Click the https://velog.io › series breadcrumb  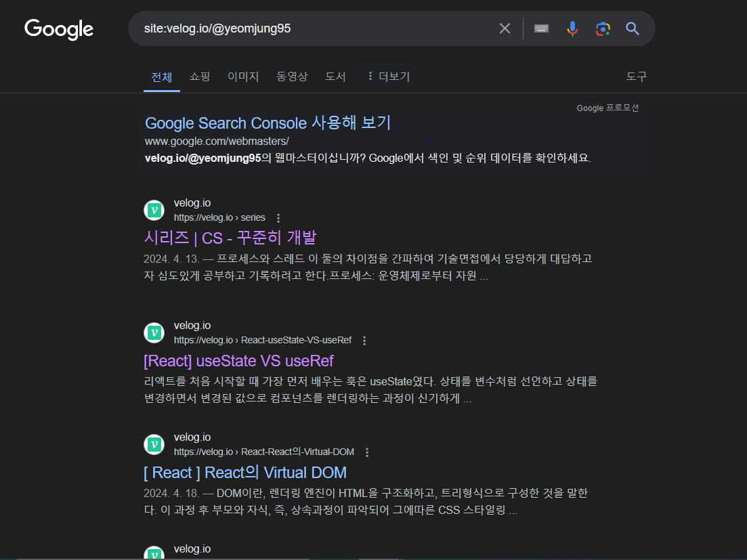click(219, 217)
